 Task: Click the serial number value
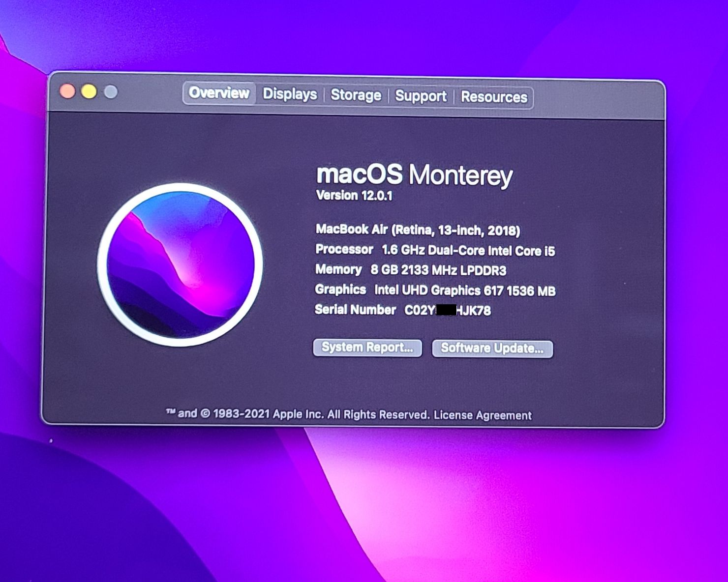point(447,311)
